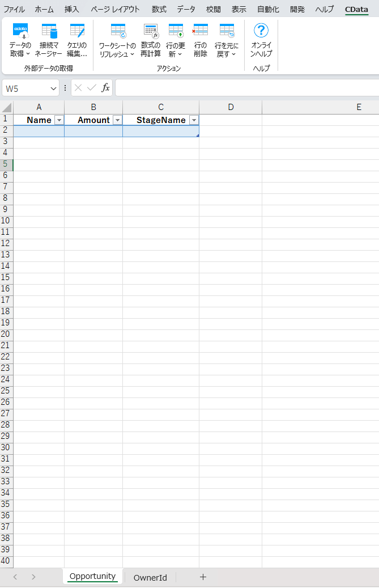Click the Amount header cell text
Image resolution: width=379 pixels, height=588 pixels.
click(93, 120)
